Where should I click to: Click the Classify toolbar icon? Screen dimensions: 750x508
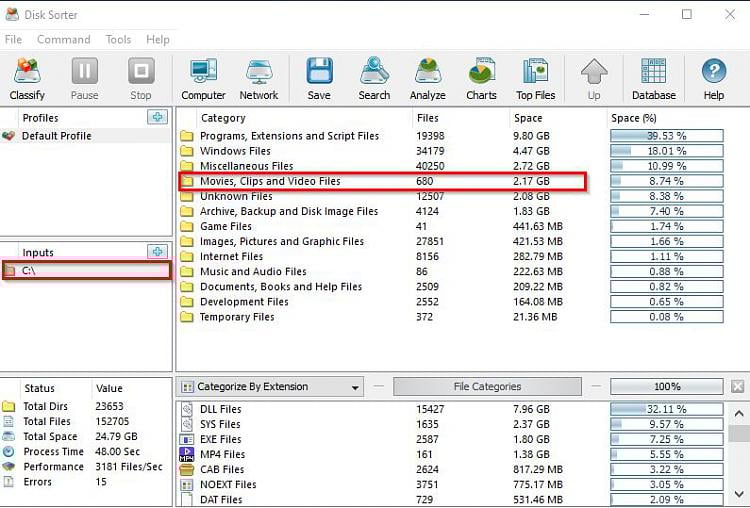click(27, 78)
